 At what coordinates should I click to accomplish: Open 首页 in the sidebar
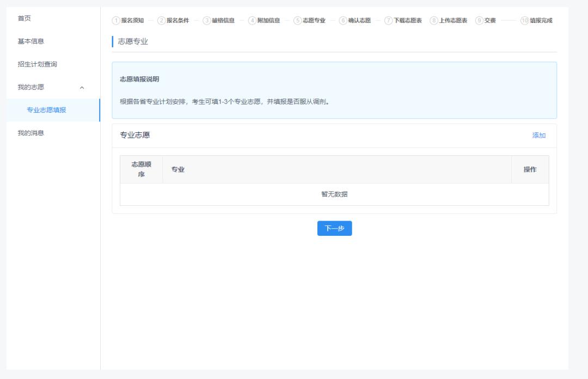pyautogui.click(x=24, y=19)
